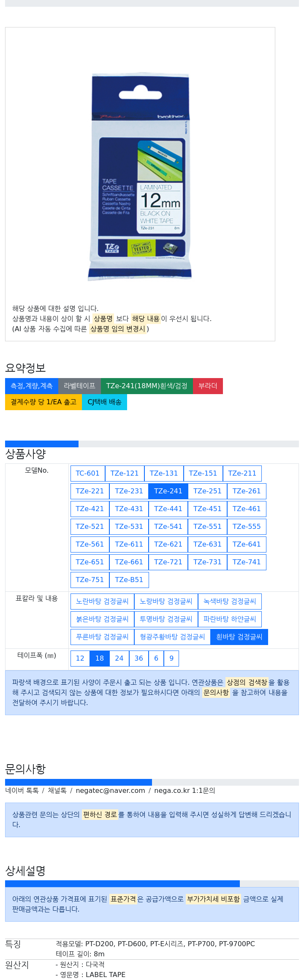
Task: Open the 측정,계량,계측 category tag
Action: [32, 386]
